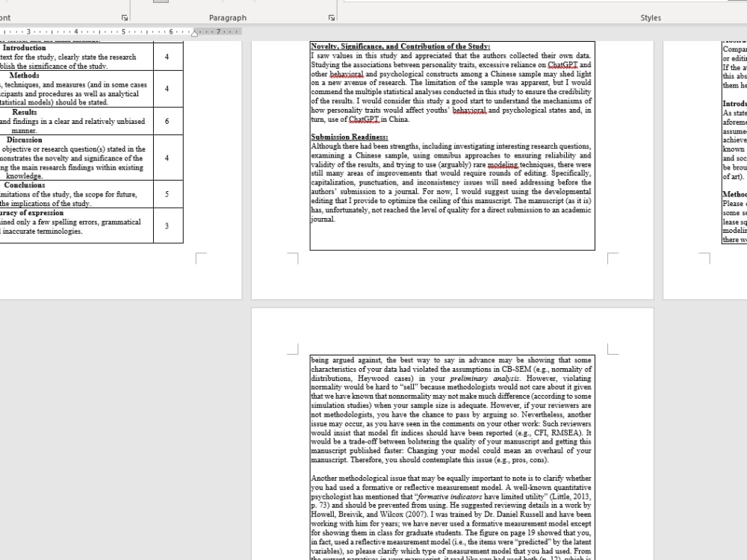The image size is (747, 560).
Task: Click the score 4 in the Methods row
Action: click(x=167, y=89)
